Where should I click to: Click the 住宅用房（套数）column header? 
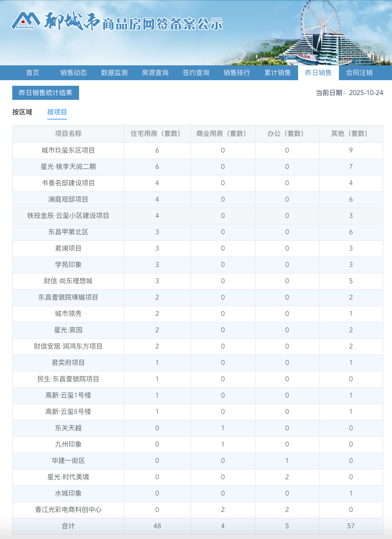click(157, 134)
